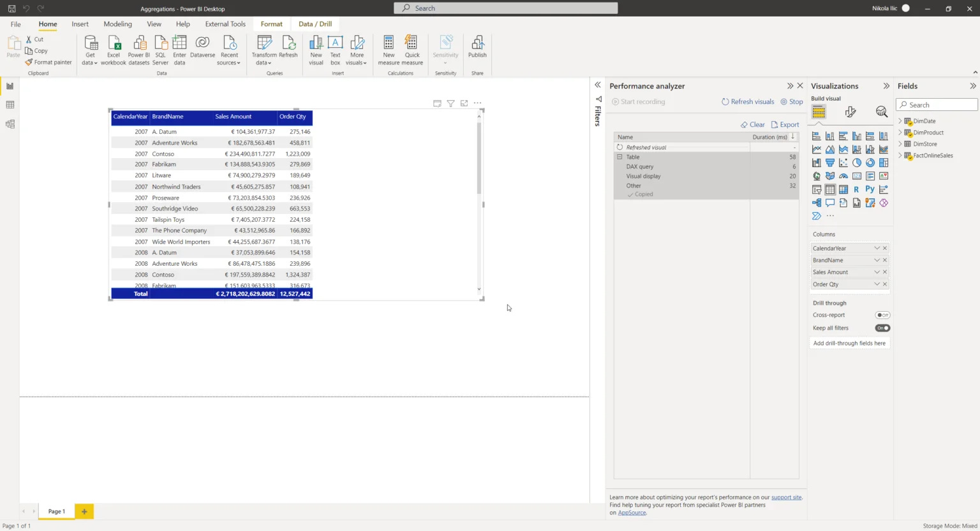Select the funnel chart visual
The image size is (980, 531).
(830, 163)
